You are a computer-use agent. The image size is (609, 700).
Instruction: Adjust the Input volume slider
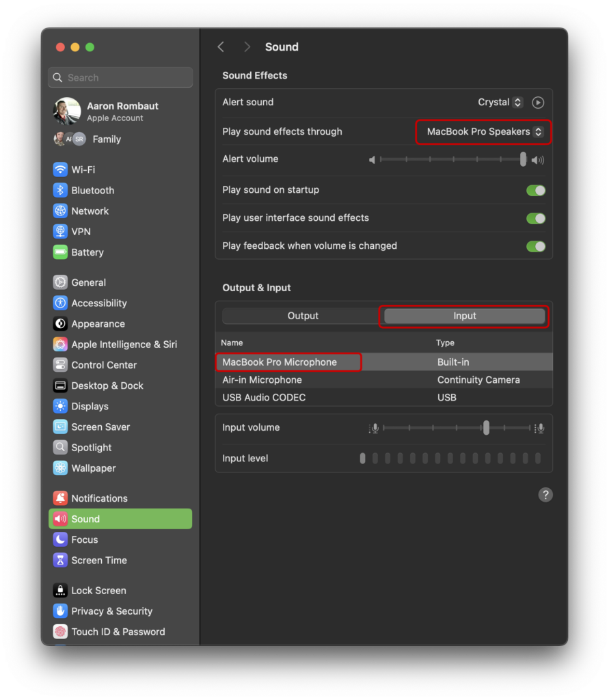[485, 428]
